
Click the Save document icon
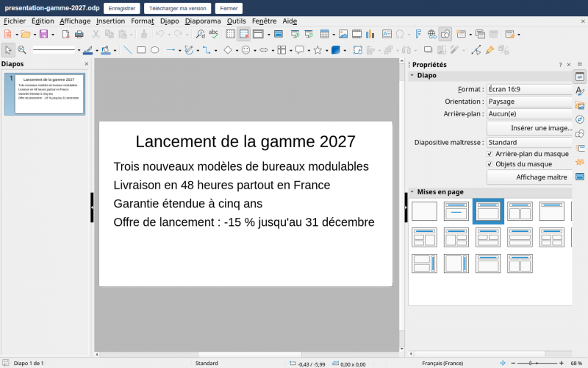point(43,34)
